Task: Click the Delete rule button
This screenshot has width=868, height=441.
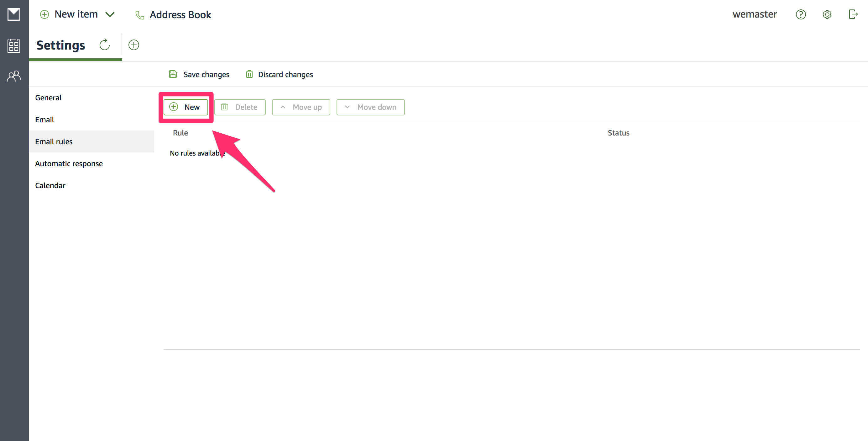Action: tap(240, 107)
